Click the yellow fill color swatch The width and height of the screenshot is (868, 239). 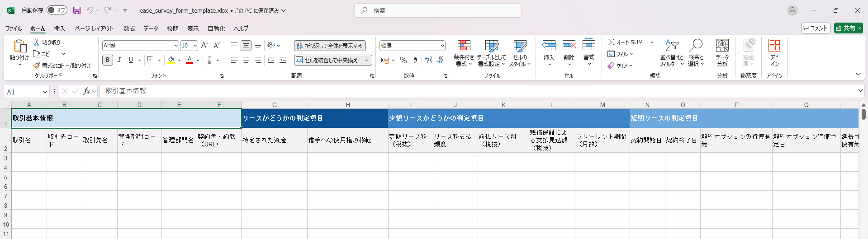point(171,60)
